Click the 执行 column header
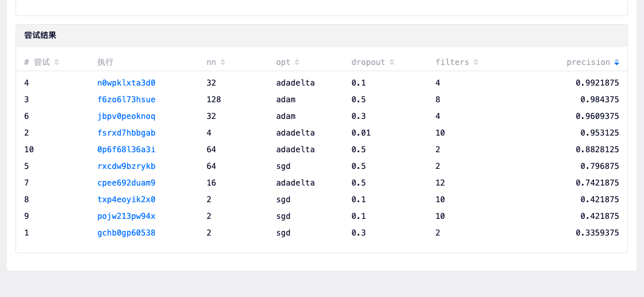 pos(105,62)
